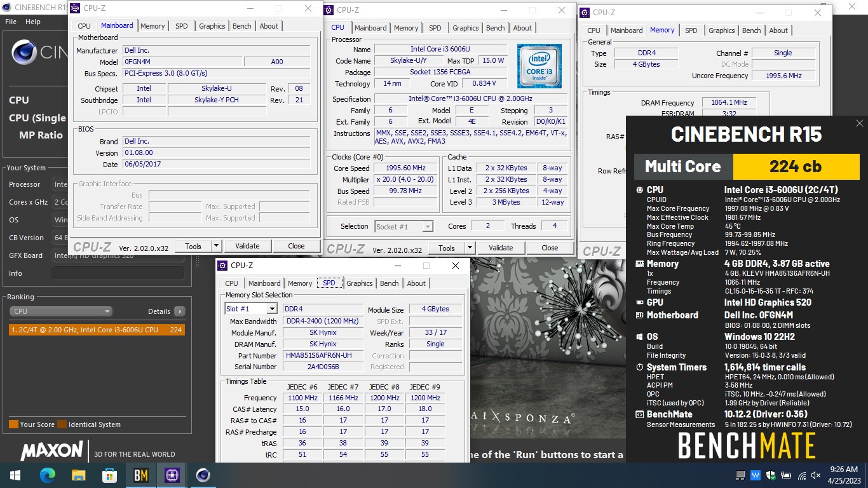868x488 pixels.
Task: Click the title icon of the CPU-Z window showing Motherboard
Action: coord(75,8)
